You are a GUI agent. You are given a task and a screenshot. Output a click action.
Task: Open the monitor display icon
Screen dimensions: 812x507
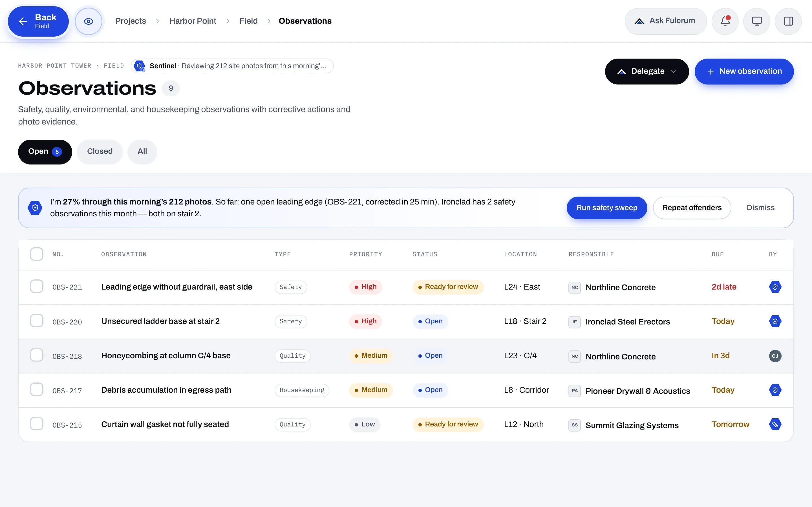(x=757, y=21)
